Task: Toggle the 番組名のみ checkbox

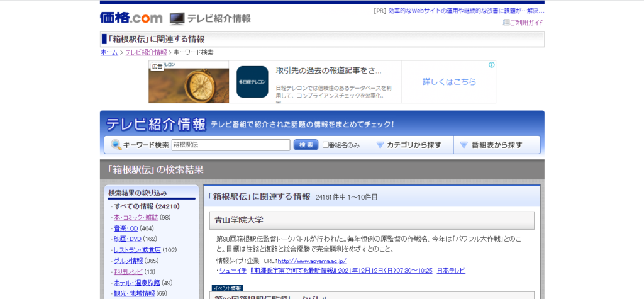Action: pos(326,145)
